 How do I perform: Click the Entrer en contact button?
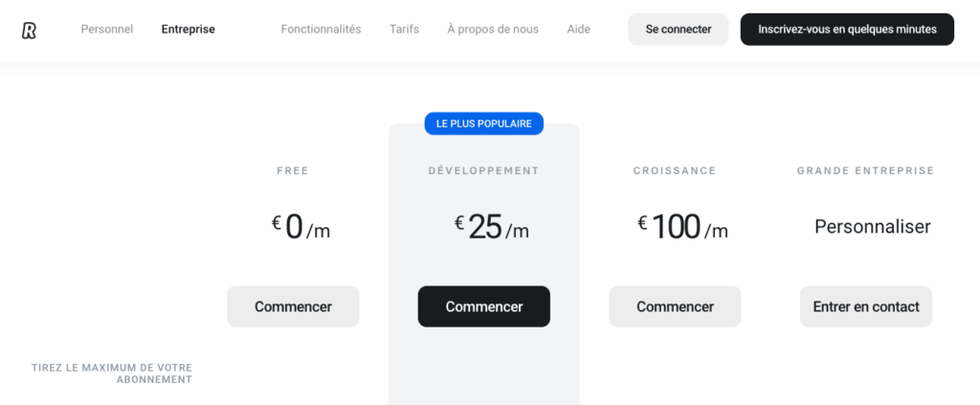(865, 306)
